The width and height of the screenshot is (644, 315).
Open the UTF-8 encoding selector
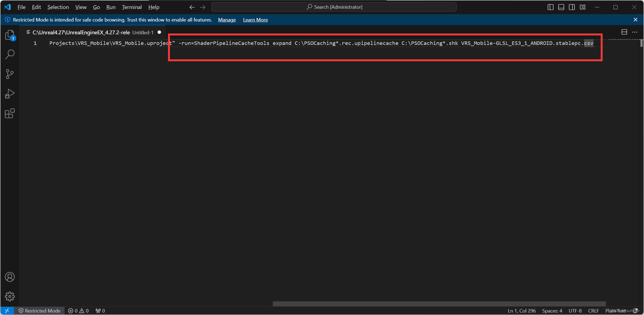pyautogui.click(x=575, y=310)
